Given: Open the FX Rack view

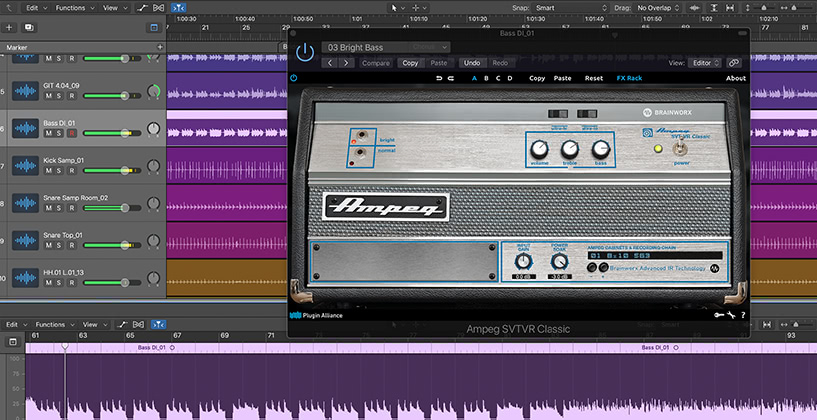Looking at the screenshot, I should 629,78.
